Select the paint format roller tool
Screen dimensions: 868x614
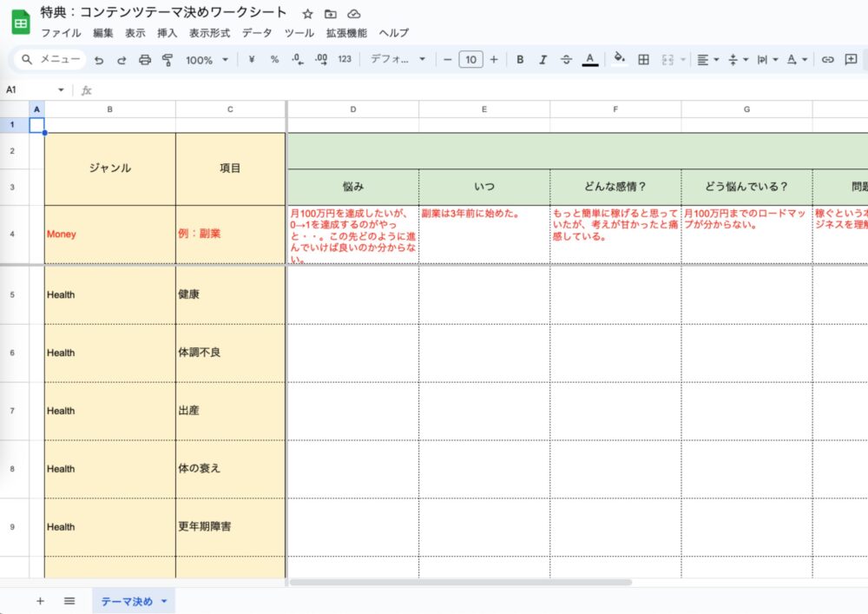168,60
